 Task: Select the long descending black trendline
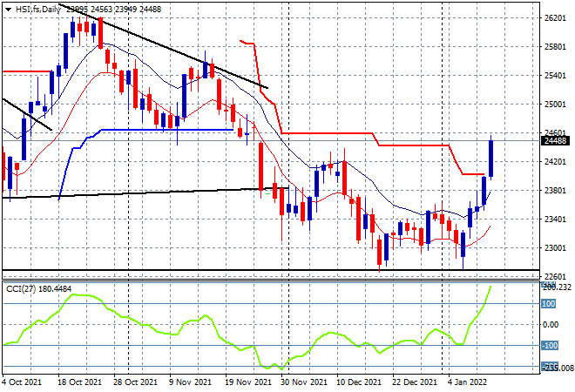coord(163,46)
